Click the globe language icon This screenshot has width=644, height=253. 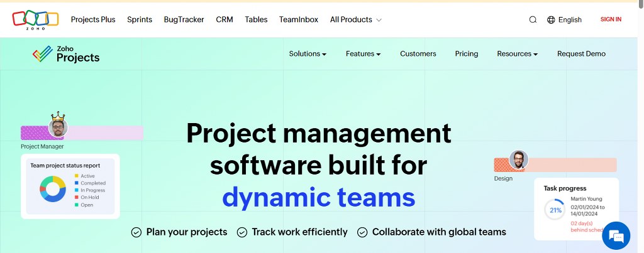pyautogui.click(x=551, y=19)
